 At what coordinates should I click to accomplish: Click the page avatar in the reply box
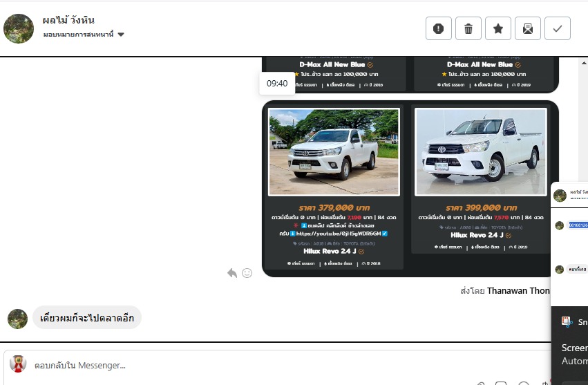(x=18, y=364)
